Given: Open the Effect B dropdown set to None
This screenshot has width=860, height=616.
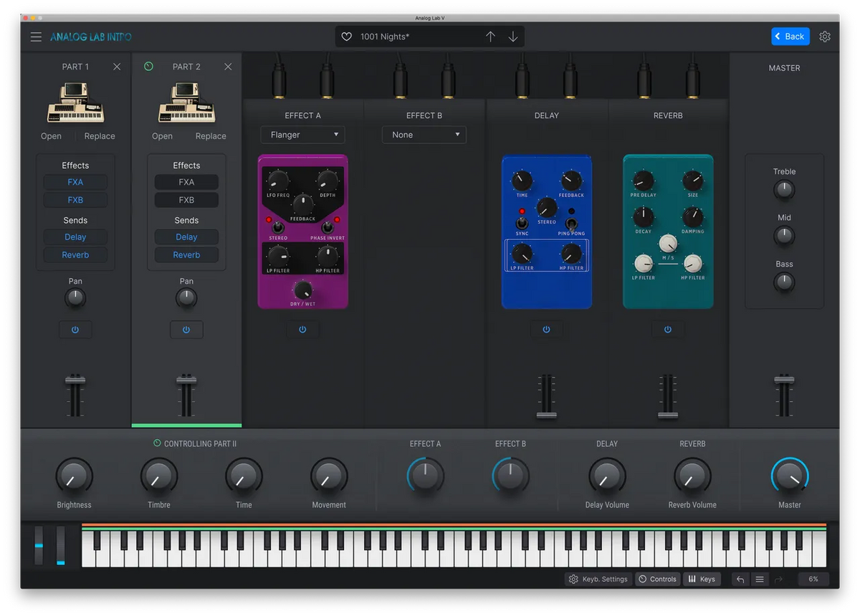Looking at the screenshot, I should (x=424, y=135).
